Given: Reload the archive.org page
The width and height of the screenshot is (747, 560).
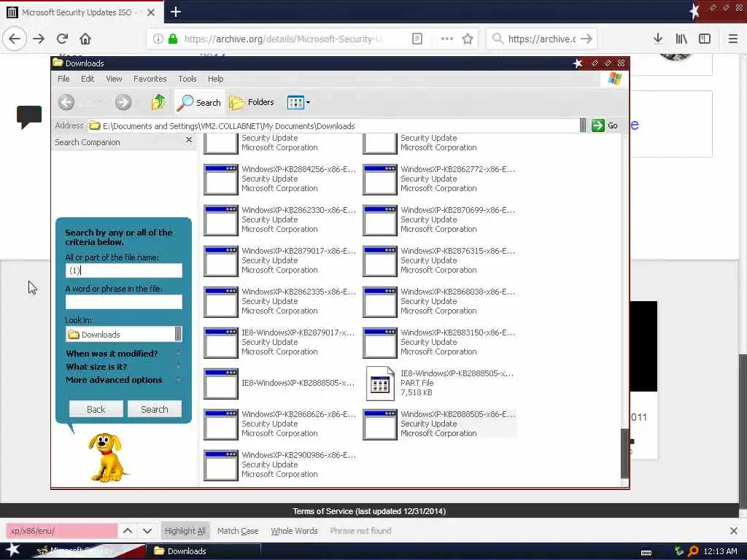Looking at the screenshot, I should click(62, 39).
